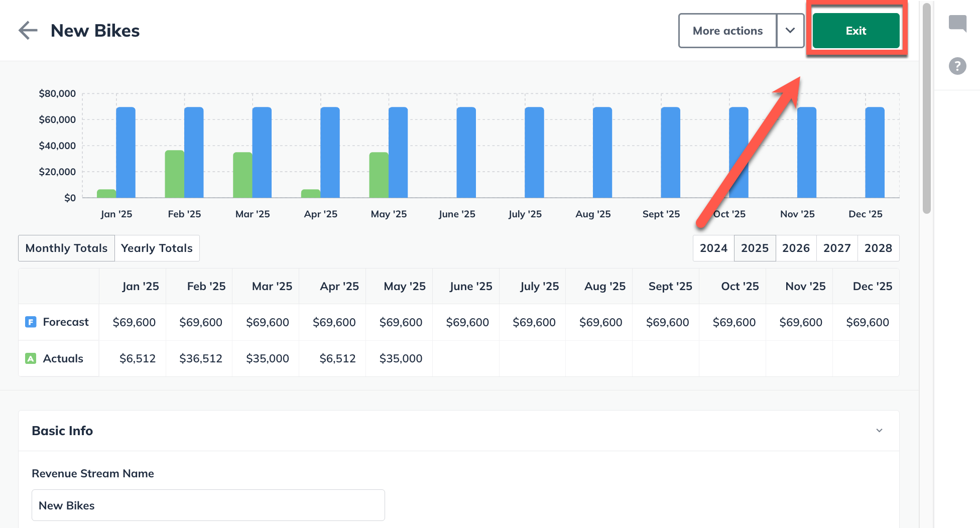This screenshot has height=528, width=980.
Task: Click the More actions button
Action: click(727, 31)
